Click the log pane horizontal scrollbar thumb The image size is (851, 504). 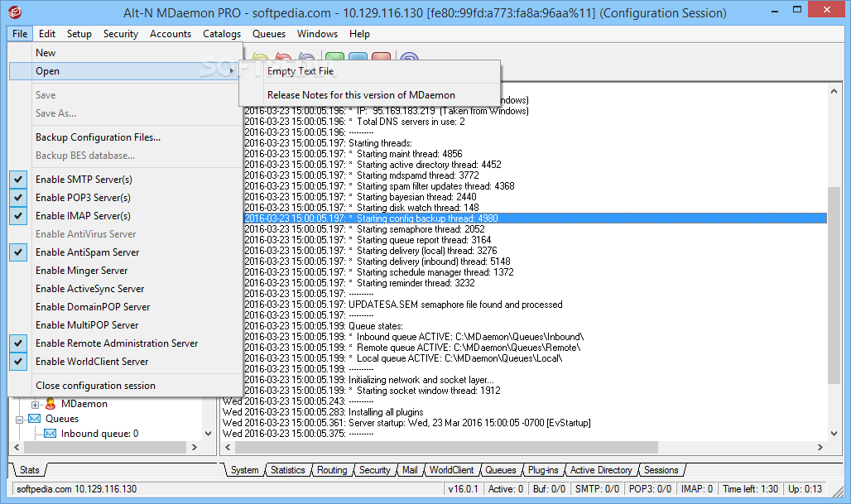pos(446,448)
